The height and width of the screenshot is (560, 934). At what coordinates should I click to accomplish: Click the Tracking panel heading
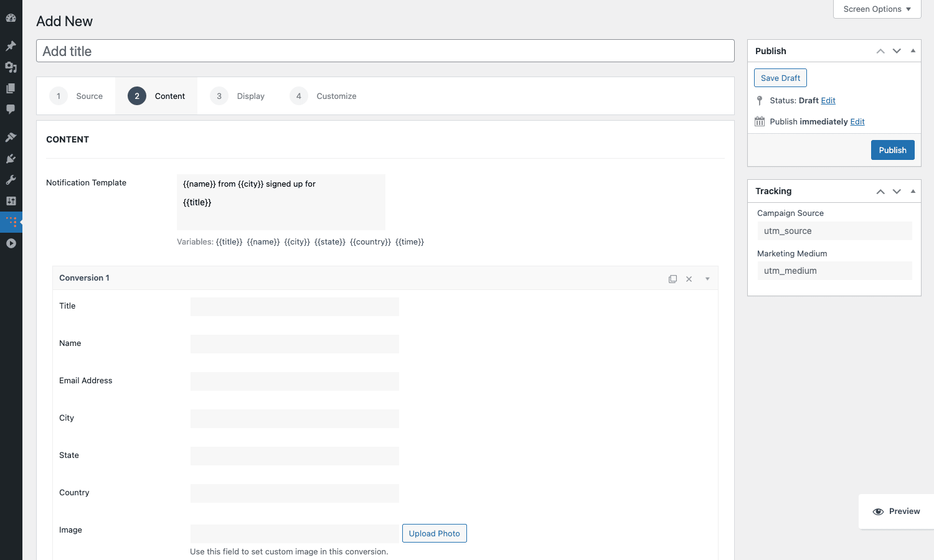[773, 191]
